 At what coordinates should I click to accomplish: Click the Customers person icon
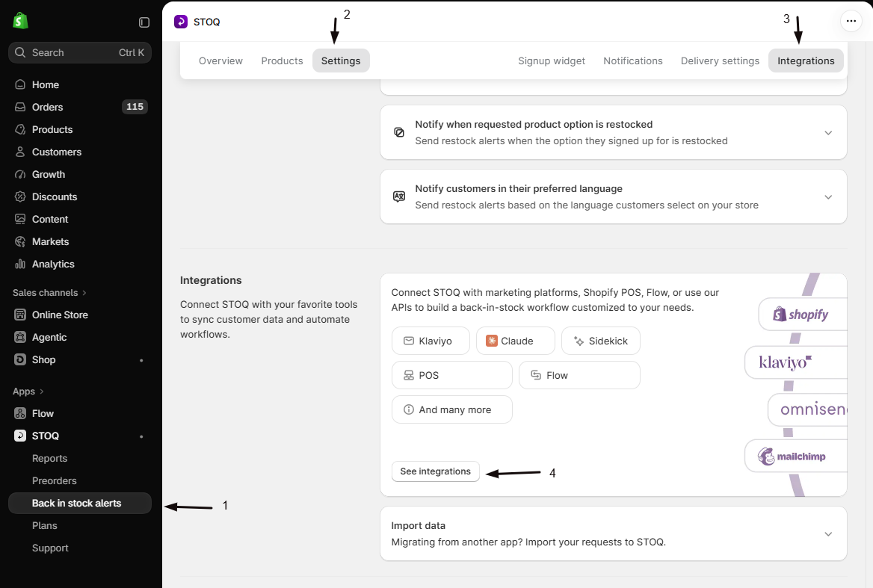20,152
